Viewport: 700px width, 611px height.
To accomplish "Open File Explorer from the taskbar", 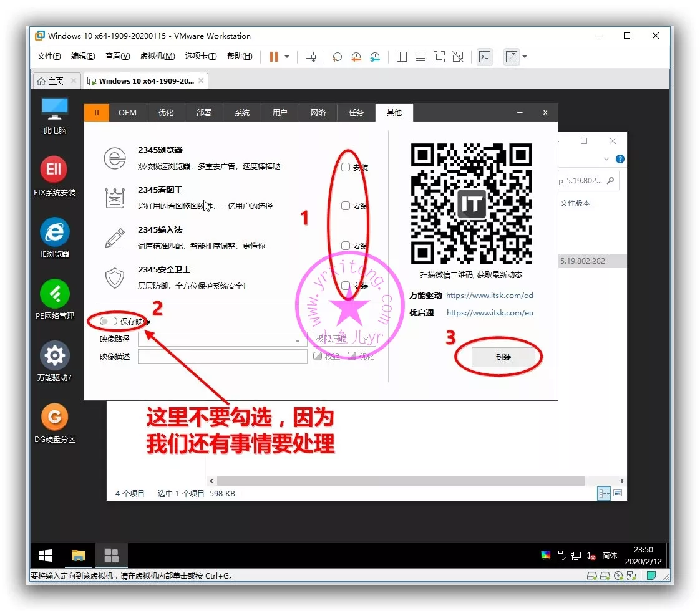I will (79, 556).
